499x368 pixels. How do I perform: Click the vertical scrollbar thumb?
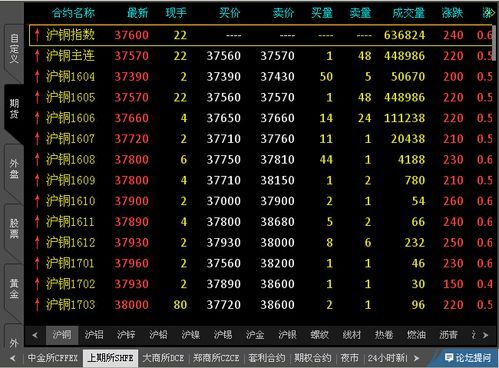click(x=495, y=42)
